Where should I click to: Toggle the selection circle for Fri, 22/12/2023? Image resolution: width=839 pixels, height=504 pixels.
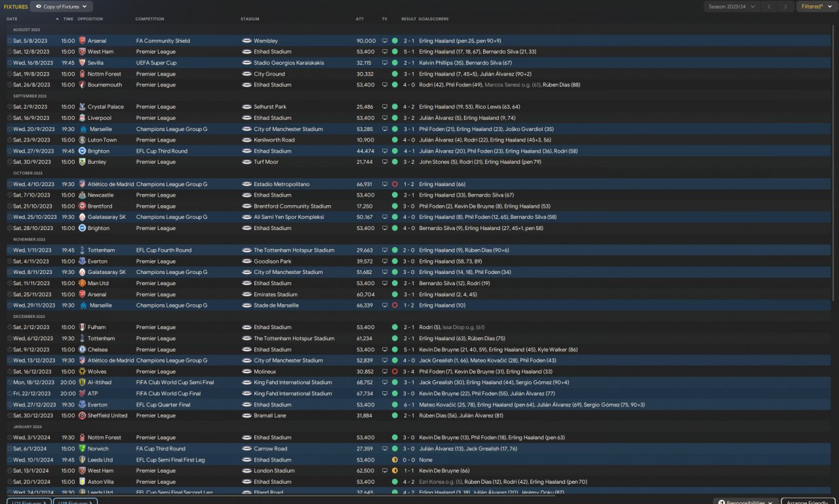click(x=9, y=393)
